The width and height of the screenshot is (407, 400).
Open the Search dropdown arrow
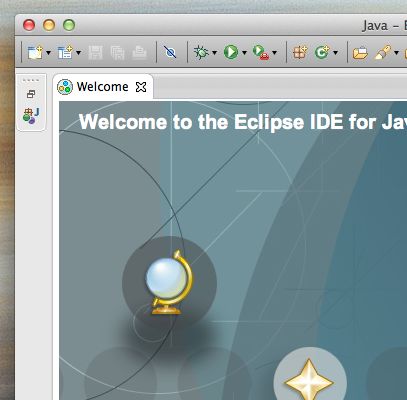[396, 53]
